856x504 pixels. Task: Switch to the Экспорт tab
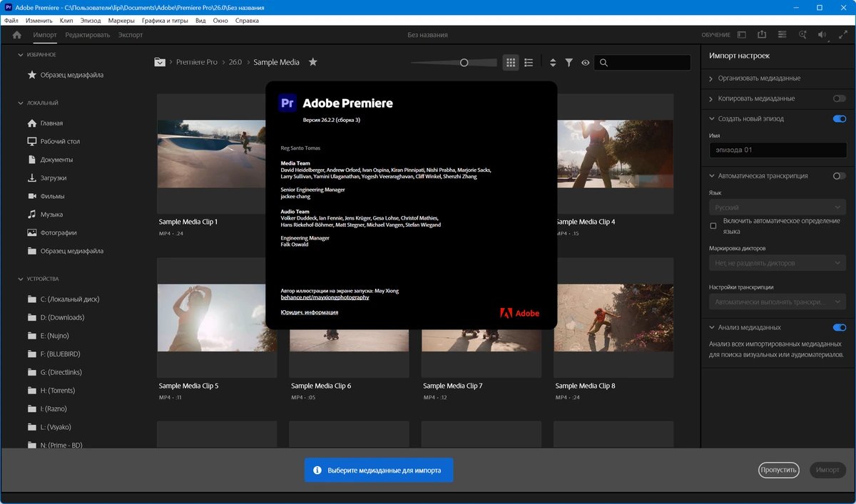click(x=131, y=35)
